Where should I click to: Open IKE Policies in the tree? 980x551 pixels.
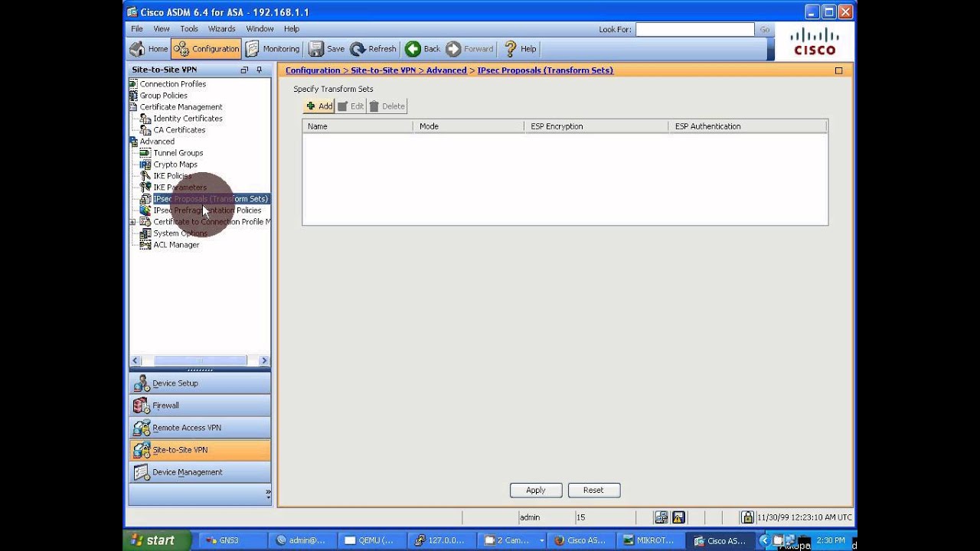tap(173, 176)
